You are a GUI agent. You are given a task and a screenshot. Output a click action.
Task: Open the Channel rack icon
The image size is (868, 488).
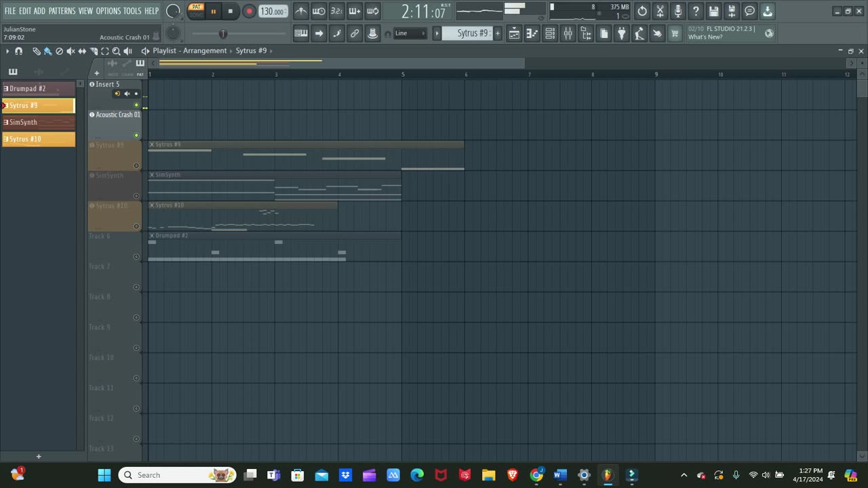(x=550, y=33)
